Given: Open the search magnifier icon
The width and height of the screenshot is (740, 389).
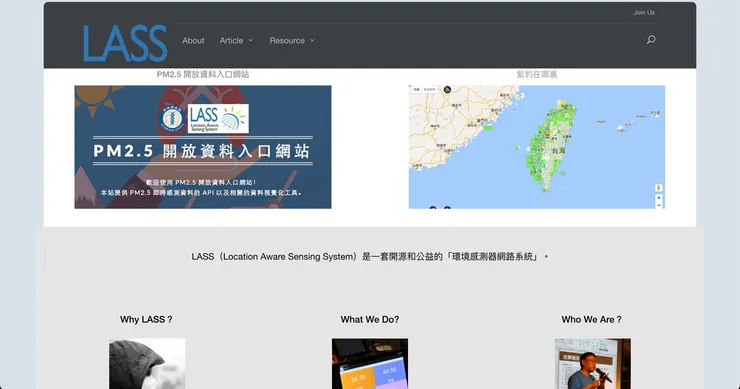Looking at the screenshot, I should pos(651,40).
